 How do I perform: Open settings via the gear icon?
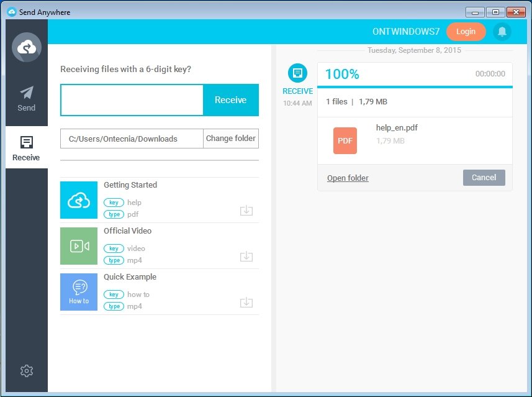click(x=27, y=371)
